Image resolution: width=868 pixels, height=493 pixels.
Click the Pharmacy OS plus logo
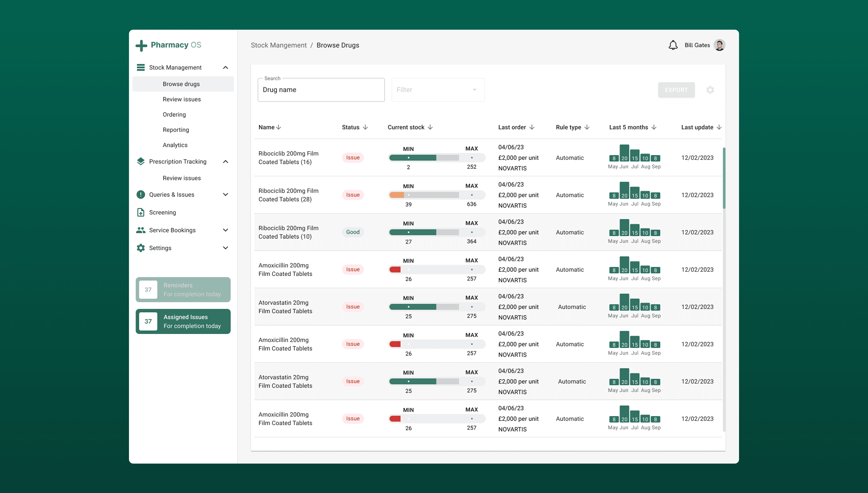tap(142, 45)
